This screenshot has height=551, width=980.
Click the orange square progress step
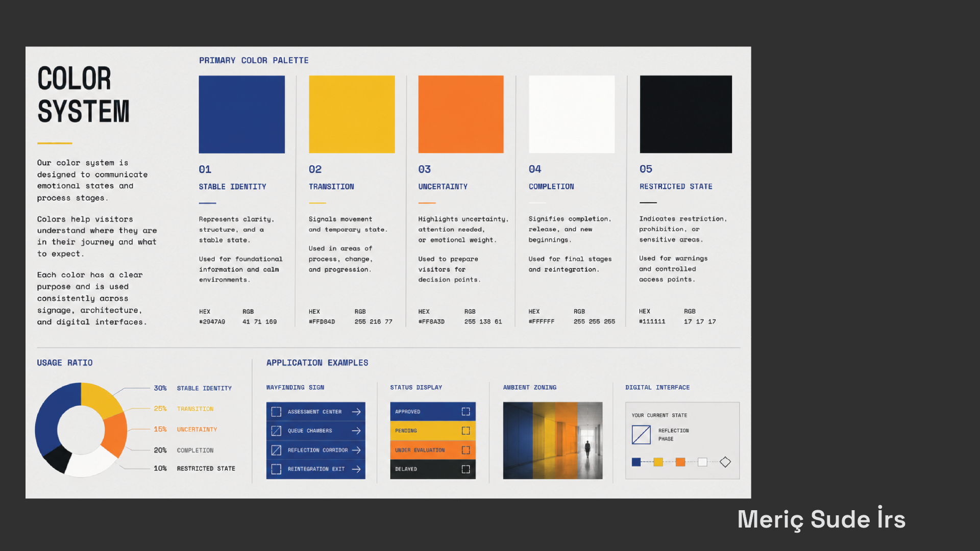[x=680, y=462]
